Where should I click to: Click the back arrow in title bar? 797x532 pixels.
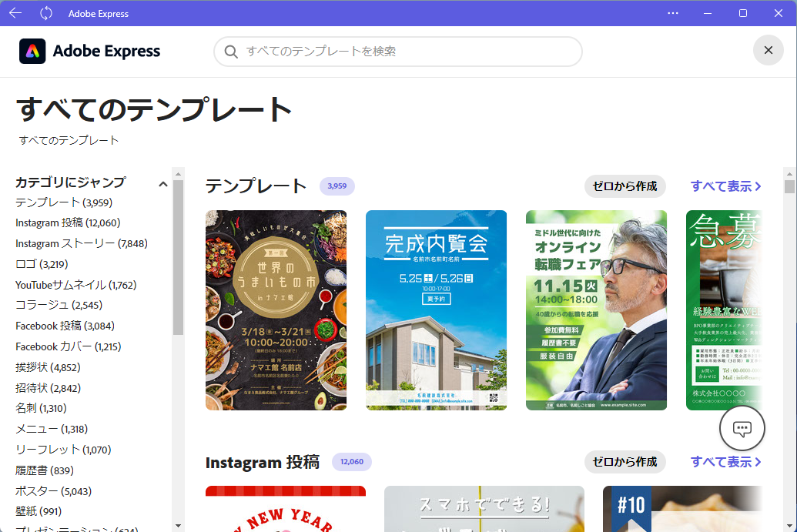(15, 13)
